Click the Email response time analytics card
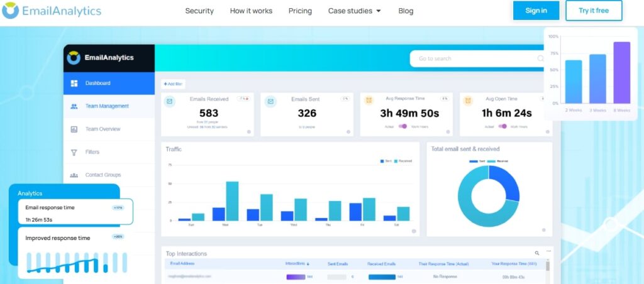The image size is (644, 284). click(x=75, y=212)
